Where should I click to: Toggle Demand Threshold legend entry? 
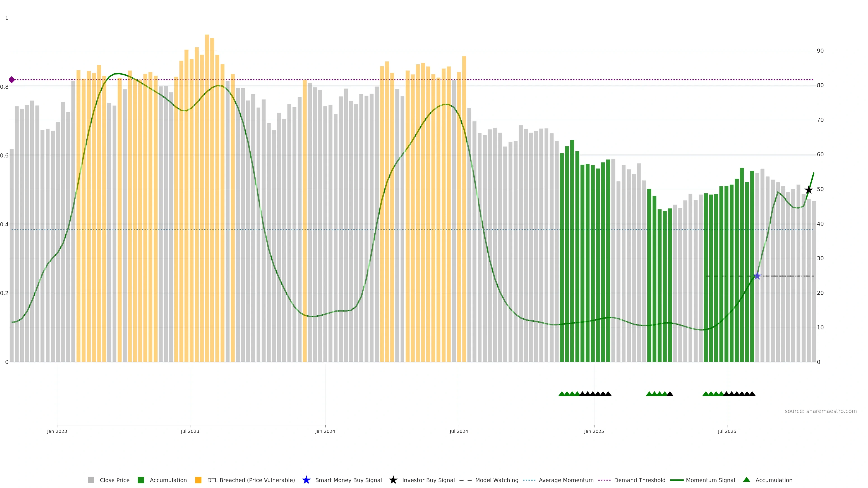(x=639, y=480)
